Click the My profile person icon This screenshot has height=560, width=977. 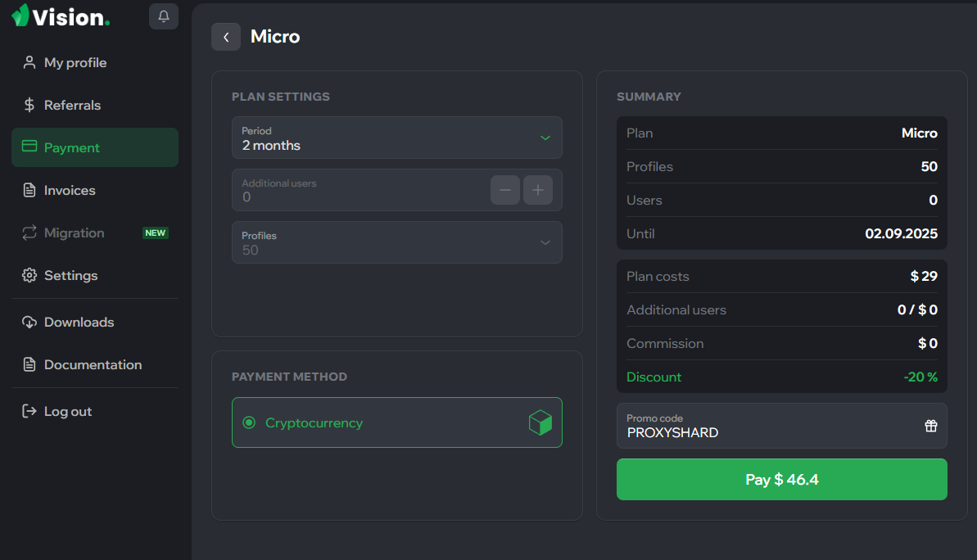[x=29, y=62]
